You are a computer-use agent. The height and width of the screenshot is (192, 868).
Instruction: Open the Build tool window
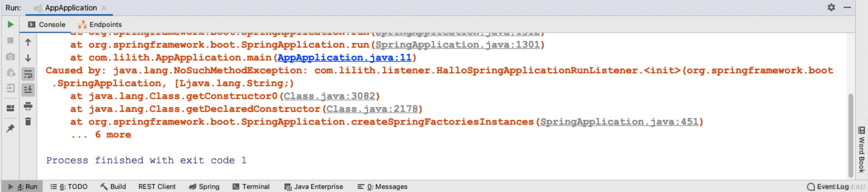pyautogui.click(x=113, y=186)
